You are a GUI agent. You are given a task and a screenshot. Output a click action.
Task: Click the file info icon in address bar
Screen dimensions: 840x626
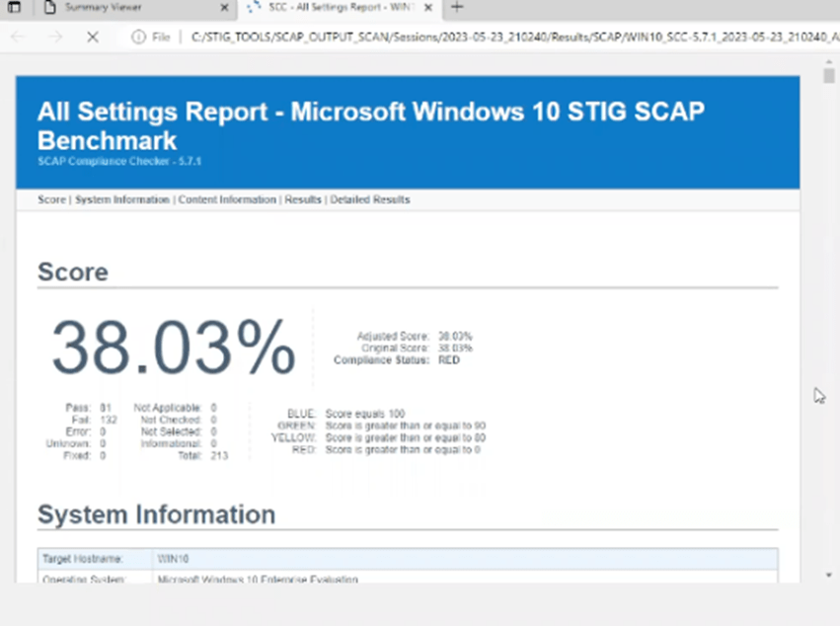[x=137, y=37]
